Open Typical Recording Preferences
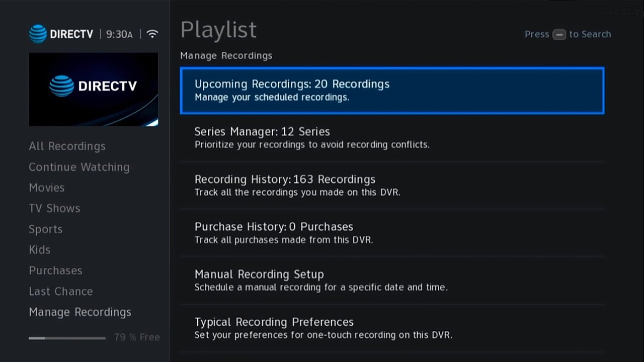Viewport: 644px width, 362px height. (x=392, y=328)
